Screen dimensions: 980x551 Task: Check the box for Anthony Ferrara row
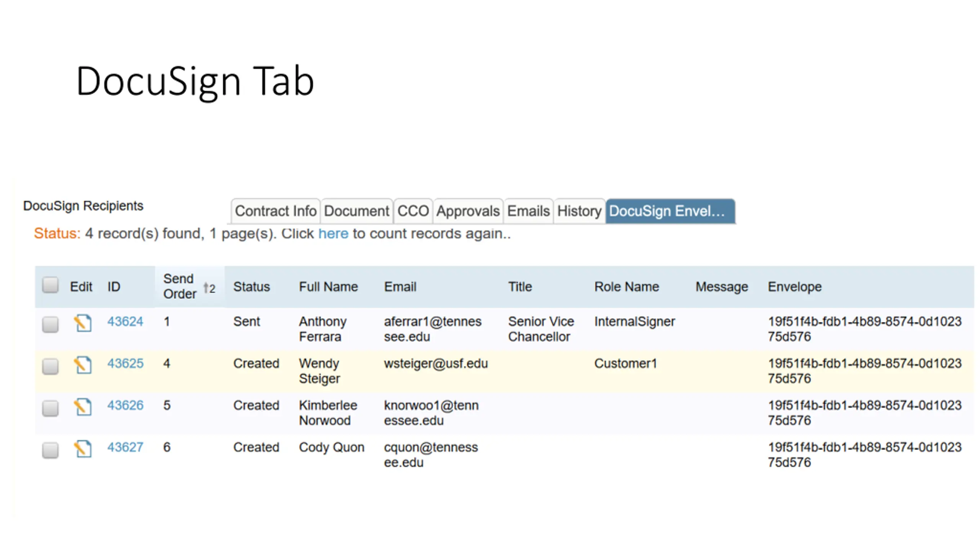[x=50, y=324]
